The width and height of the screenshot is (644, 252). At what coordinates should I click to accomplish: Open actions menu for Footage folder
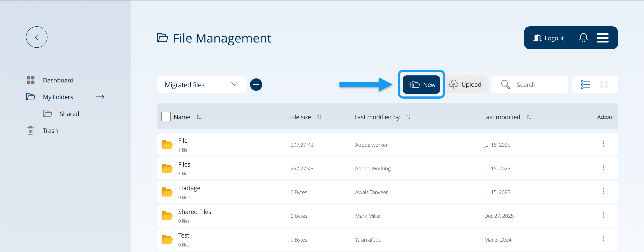tap(603, 191)
